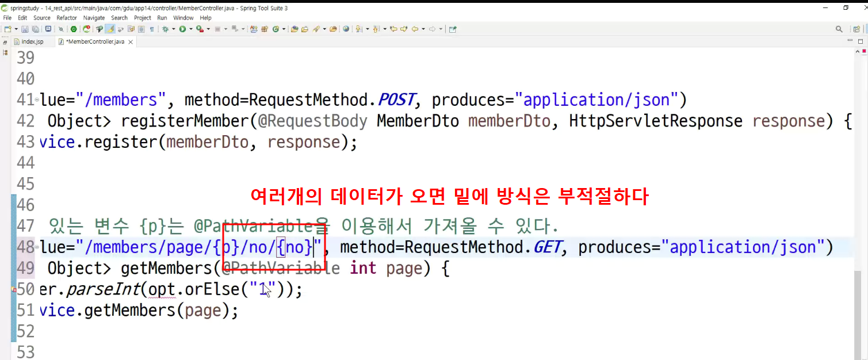This screenshot has width=868, height=360.
Task: Minimize the editor area
Action: (x=851, y=41)
